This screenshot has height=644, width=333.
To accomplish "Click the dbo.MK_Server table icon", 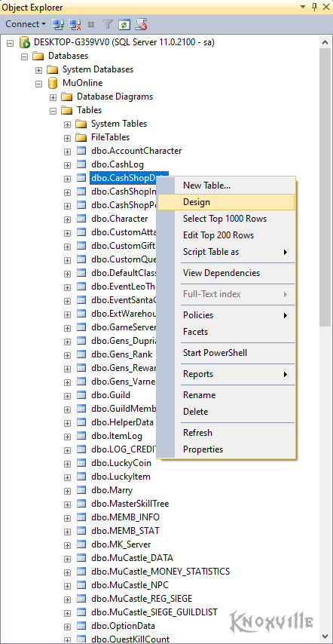I will click(x=81, y=544).
